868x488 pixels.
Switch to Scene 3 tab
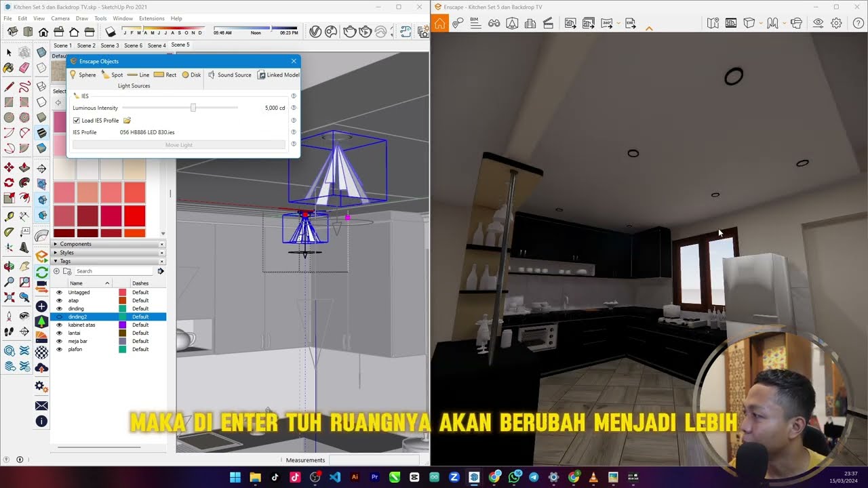tap(110, 45)
